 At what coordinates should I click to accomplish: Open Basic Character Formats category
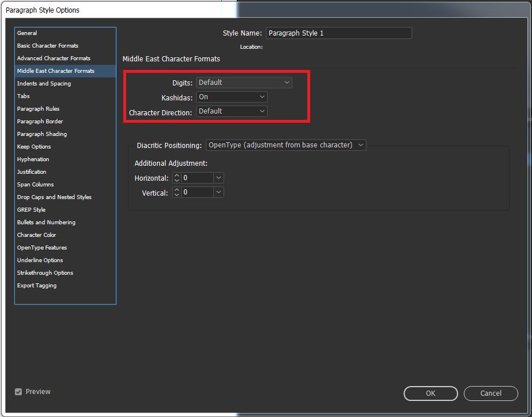click(65, 45)
